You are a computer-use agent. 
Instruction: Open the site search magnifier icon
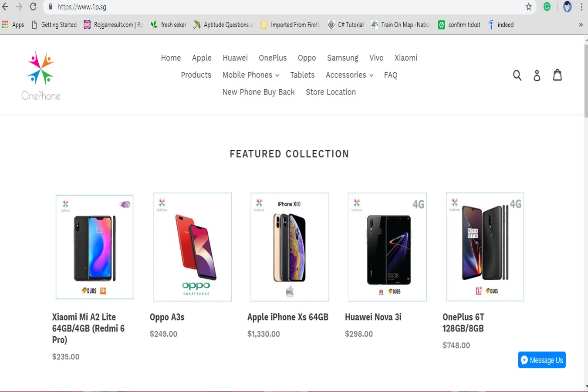[x=517, y=75]
